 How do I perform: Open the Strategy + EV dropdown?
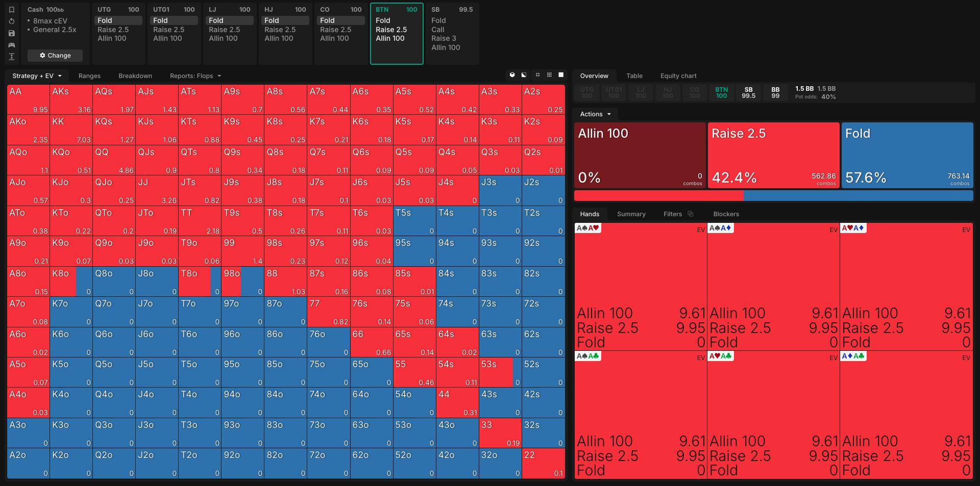pyautogui.click(x=37, y=76)
